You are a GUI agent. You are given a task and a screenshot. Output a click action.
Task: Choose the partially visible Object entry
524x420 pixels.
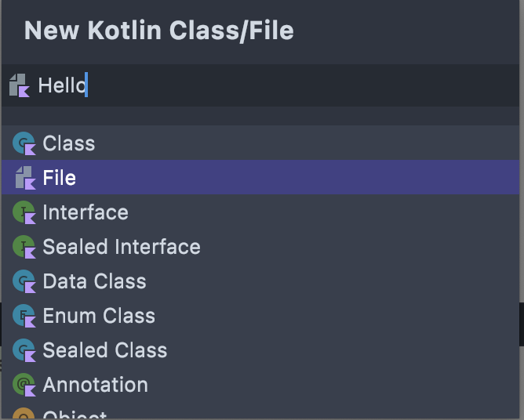coord(260,411)
